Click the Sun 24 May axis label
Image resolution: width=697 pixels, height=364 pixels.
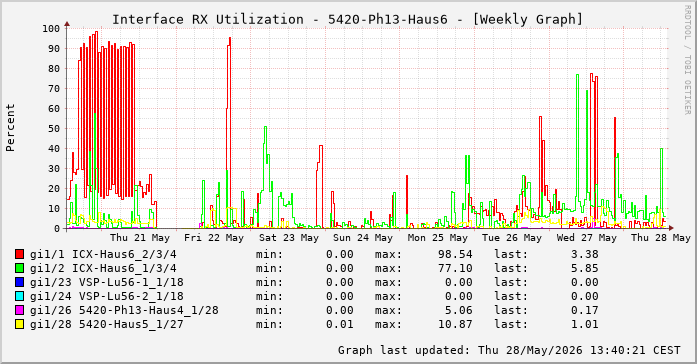pyautogui.click(x=363, y=238)
